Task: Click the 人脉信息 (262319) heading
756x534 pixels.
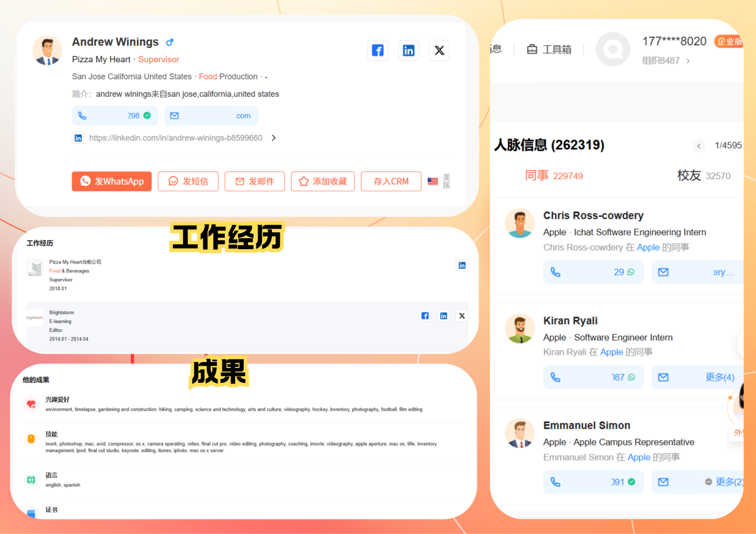Action: [549, 145]
